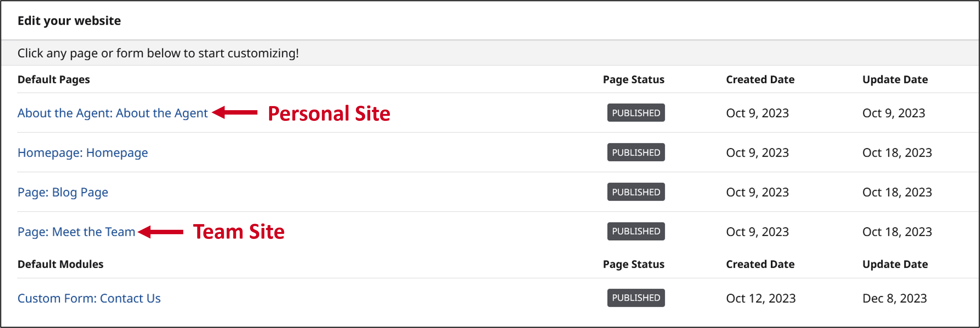Click the Page Status column heading

point(633,80)
